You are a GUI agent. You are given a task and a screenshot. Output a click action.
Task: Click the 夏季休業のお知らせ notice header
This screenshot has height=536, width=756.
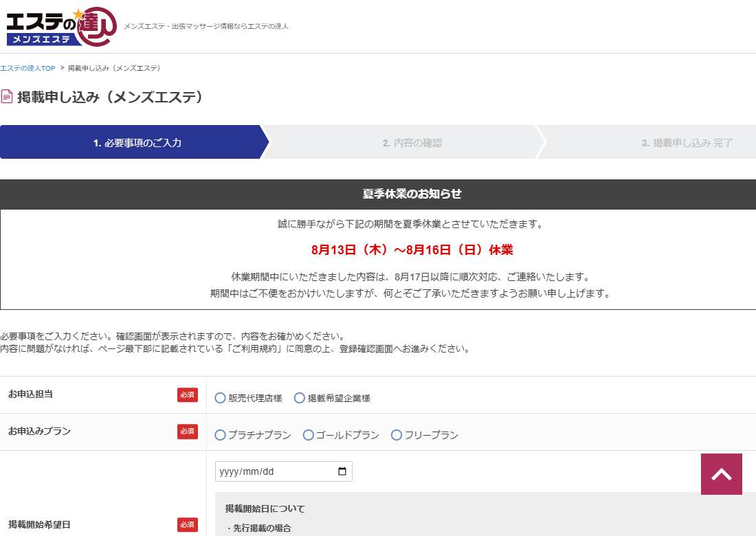378,194
